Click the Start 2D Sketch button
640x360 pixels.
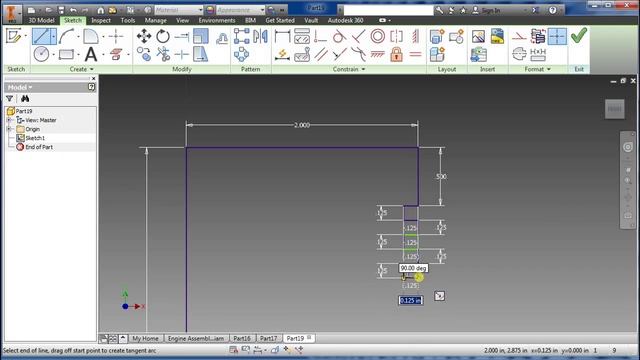13,36
